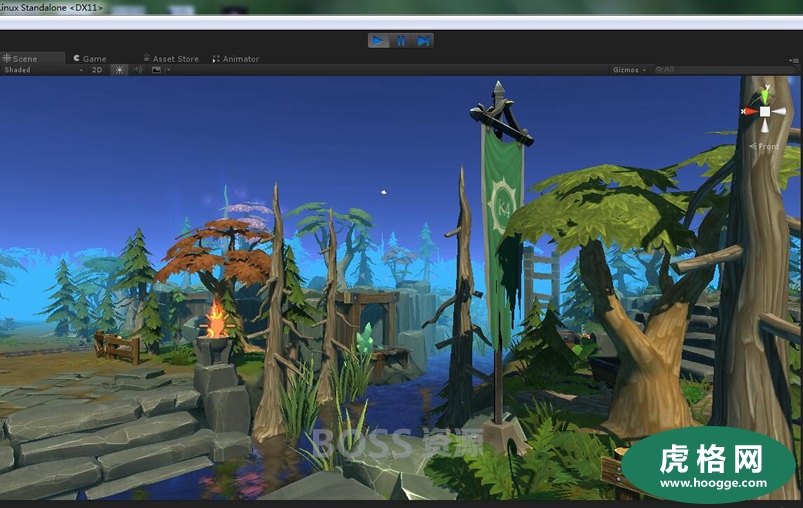Screen dimensions: 803x508
Task: Open the Game tab
Action: click(90, 58)
